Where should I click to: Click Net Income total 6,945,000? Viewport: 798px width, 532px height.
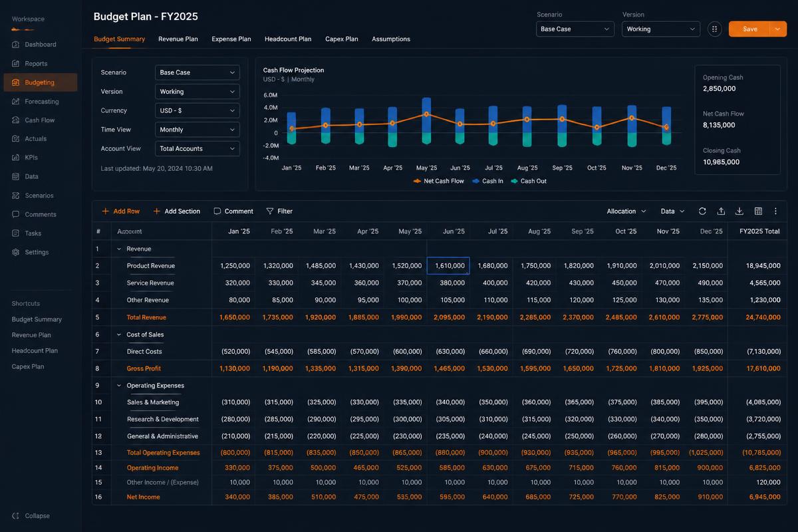pos(764,497)
